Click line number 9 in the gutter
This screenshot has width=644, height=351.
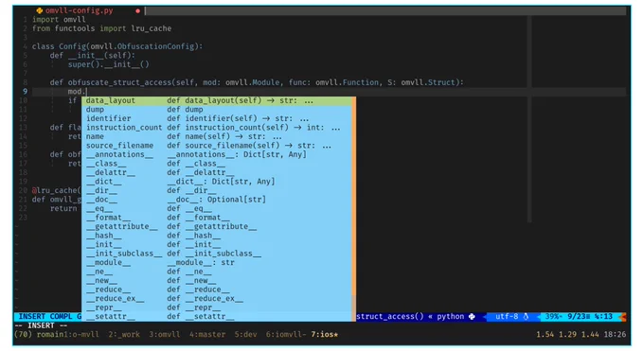[x=25, y=92]
